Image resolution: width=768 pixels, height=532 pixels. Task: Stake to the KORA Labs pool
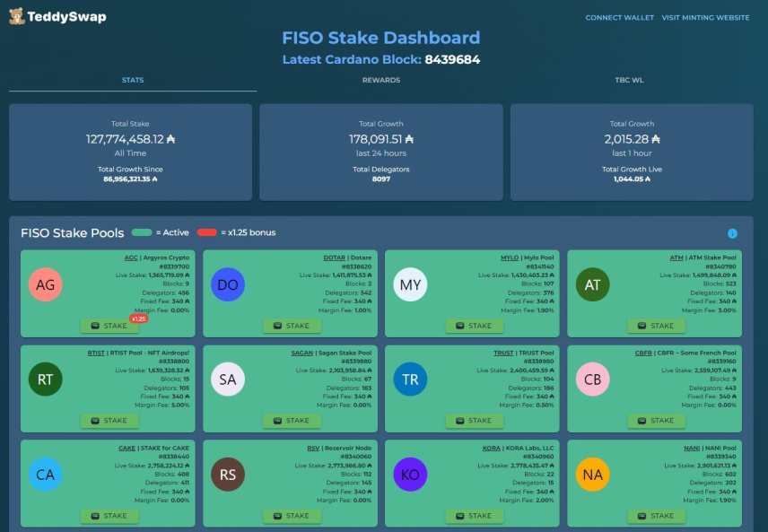(x=474, y=516)
